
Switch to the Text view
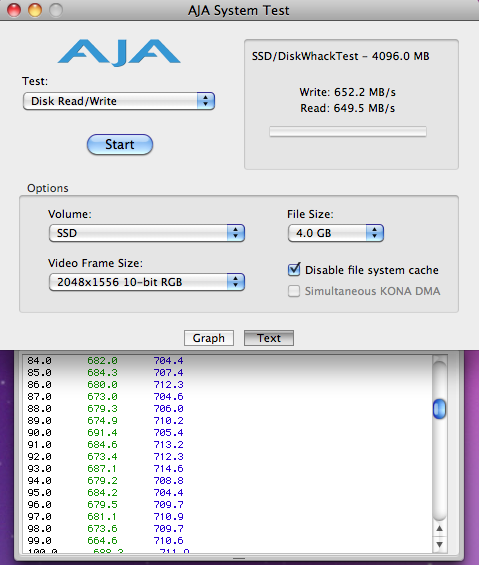pyautogui.click(x=269, y=338)
